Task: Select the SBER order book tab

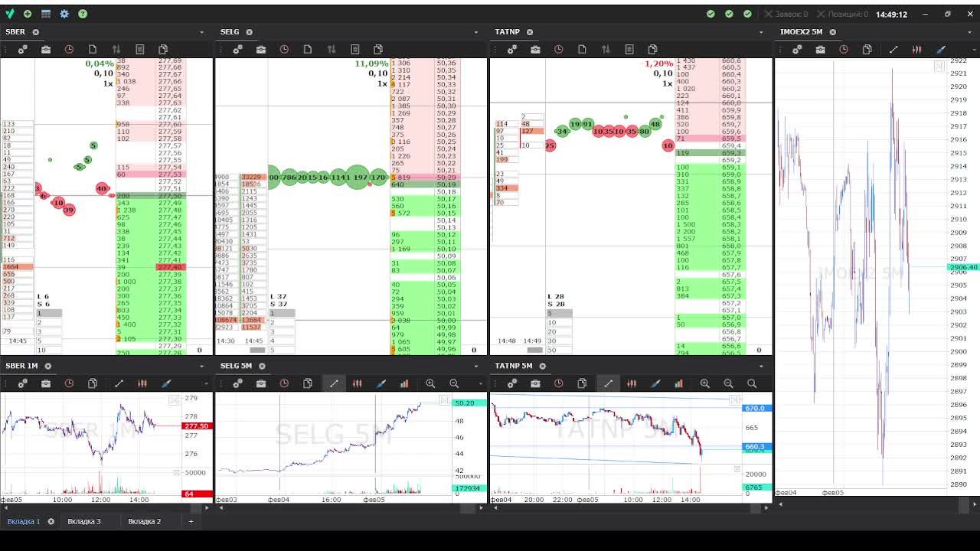Action: click(15, 32)
